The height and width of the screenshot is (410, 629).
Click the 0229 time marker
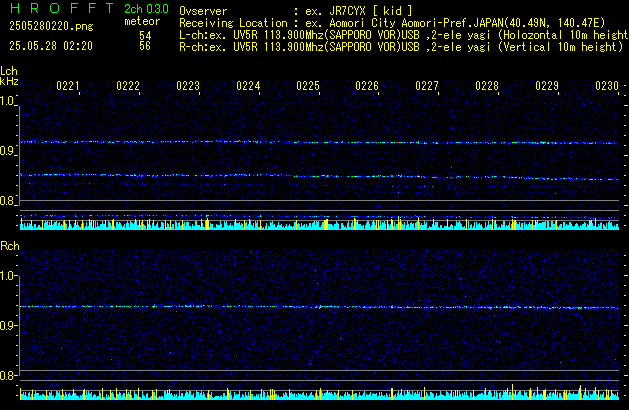click(547, 86)
